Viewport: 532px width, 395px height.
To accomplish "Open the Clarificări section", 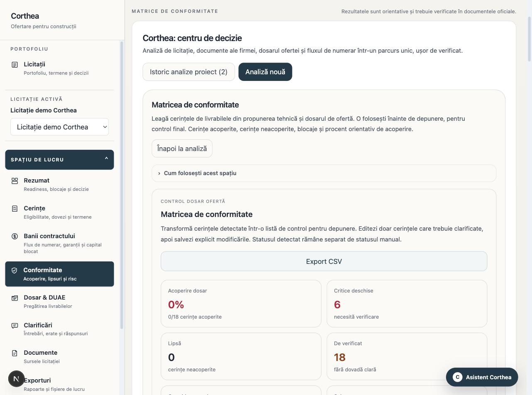I will (59, 329).
